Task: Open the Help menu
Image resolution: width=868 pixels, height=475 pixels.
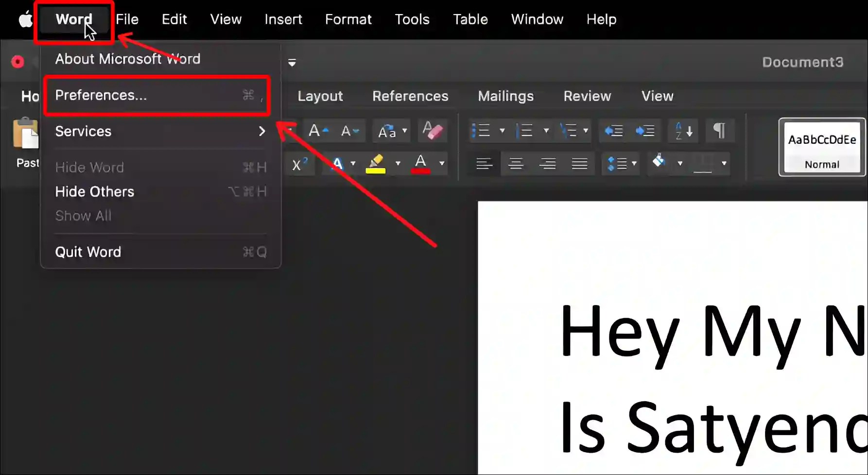Action: point(601,19)
